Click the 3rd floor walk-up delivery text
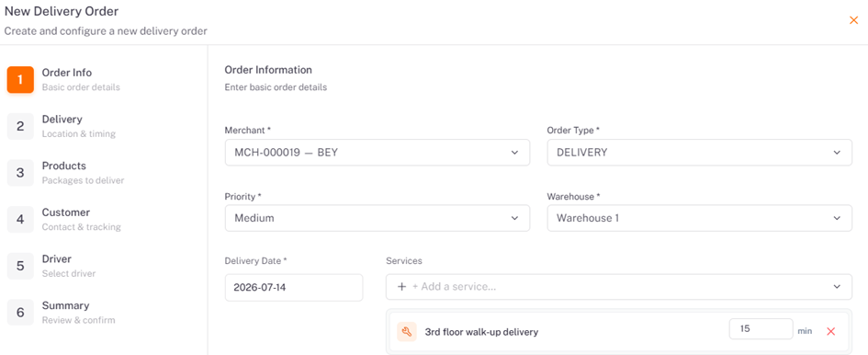The height and width of the screenshot is (355, 868). pyautogui.click(x=481, y=332)
